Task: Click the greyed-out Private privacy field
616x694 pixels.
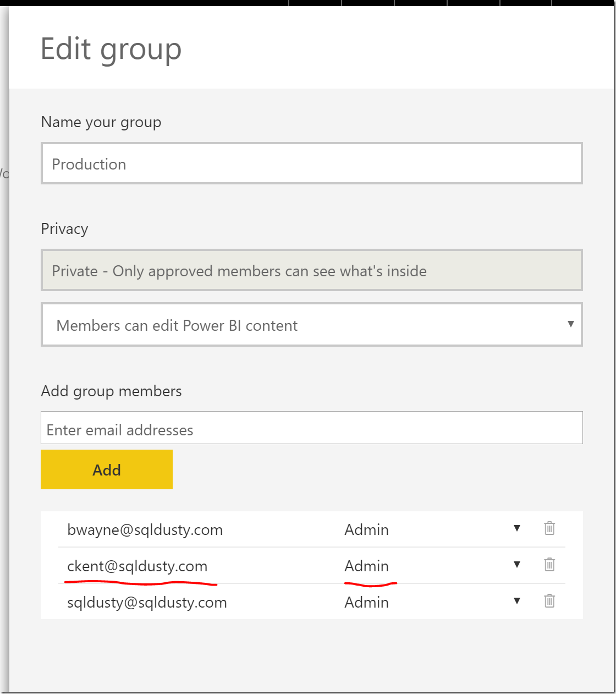Action: [311, 271]
